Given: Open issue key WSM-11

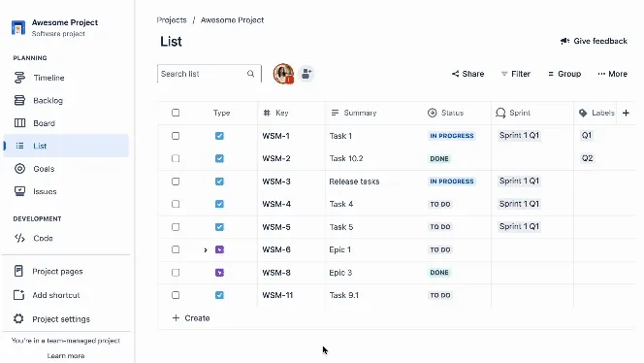Looking at the screenshot, I should coord(277,295).
